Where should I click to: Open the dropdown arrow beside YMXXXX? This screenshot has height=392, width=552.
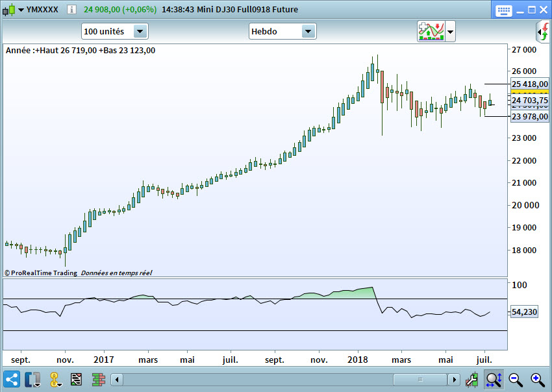21,10
